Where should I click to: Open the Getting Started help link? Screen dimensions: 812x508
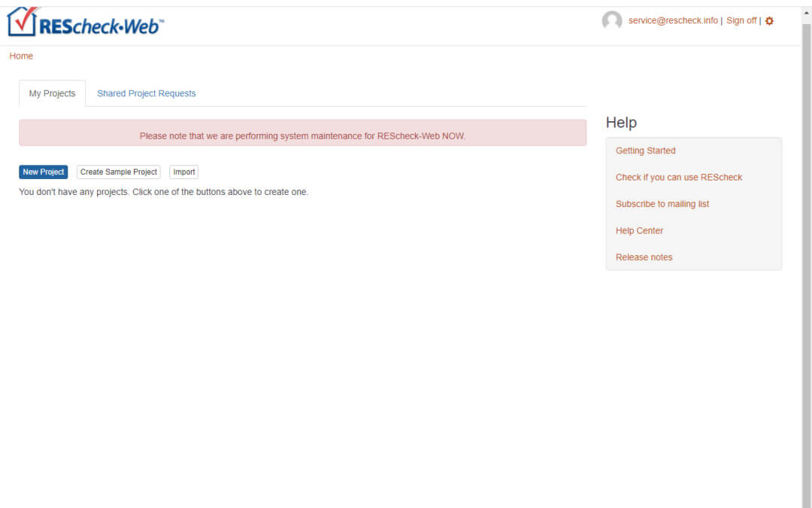point(645,151)
